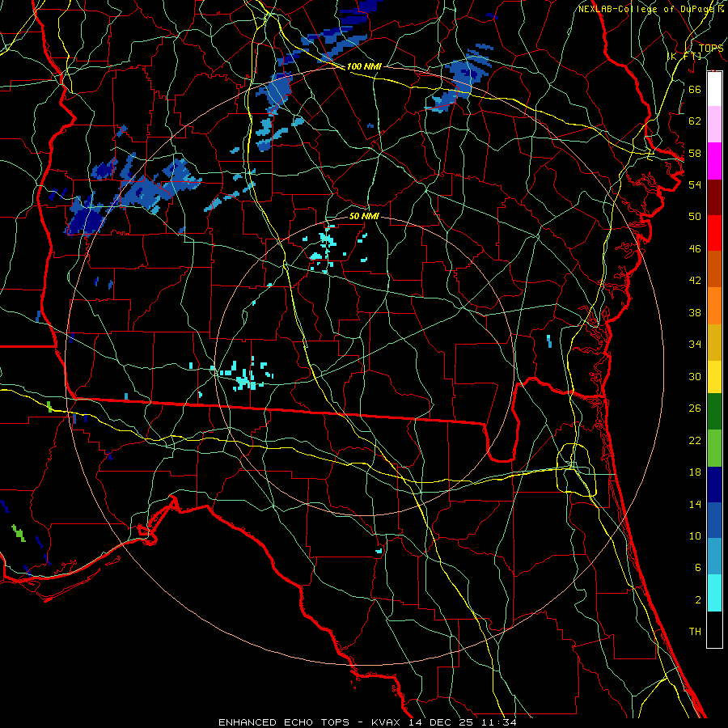The width and height of the screenshot is (728, 728).
Task: Click the cyan legend swatch
Action: click(x=714, y=593)
